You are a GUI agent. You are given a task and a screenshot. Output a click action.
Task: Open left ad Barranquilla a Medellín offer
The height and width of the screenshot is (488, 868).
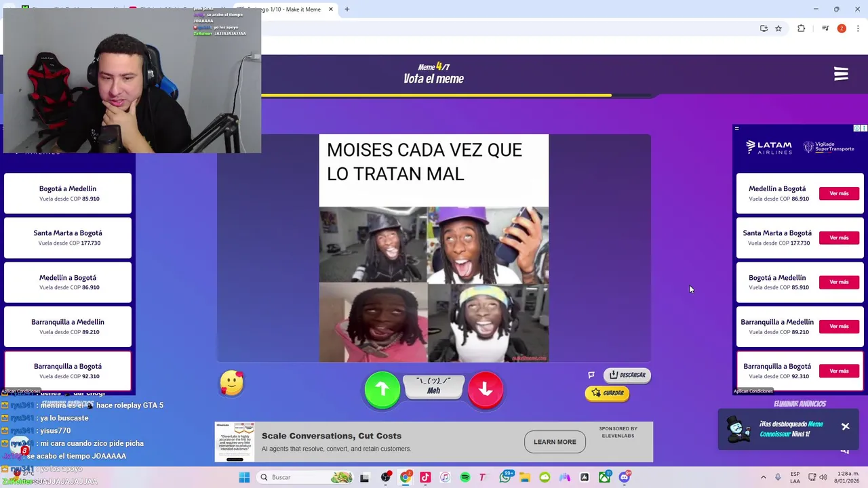(x=68, y=326)
